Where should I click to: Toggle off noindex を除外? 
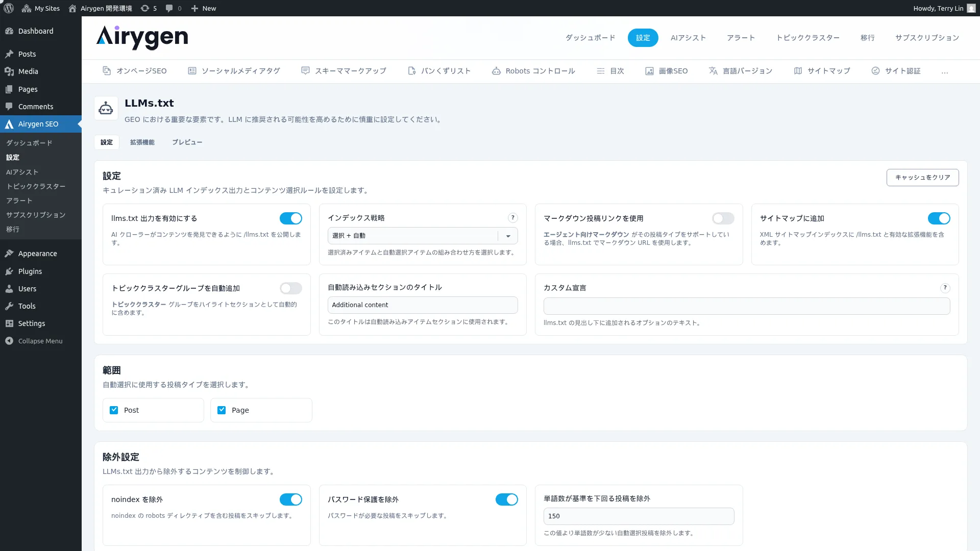coord(291,499)
